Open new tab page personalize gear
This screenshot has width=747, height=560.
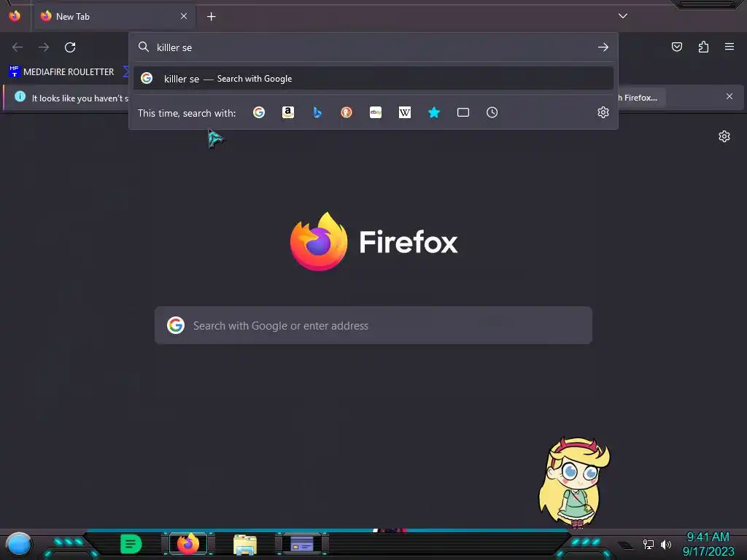pos(724,136)
